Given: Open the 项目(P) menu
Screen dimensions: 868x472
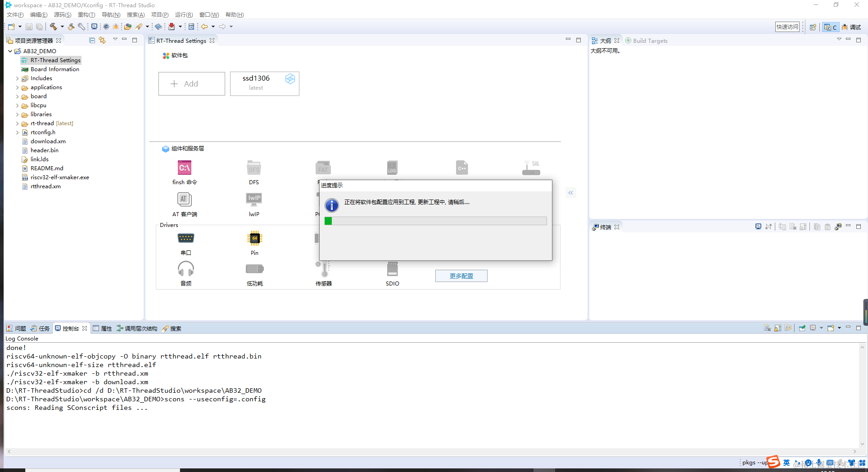Looking at the screenshot, I should pos(160,15).
